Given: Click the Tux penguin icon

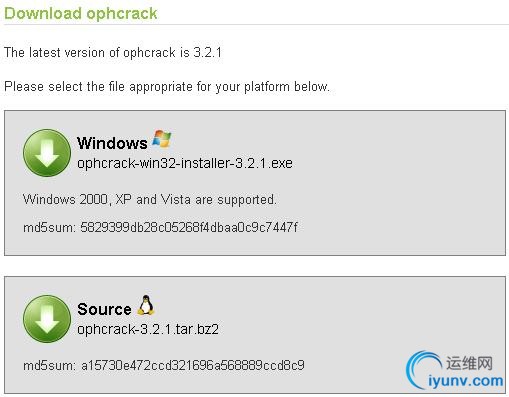Looking at the screenshot, I should 146,305.
